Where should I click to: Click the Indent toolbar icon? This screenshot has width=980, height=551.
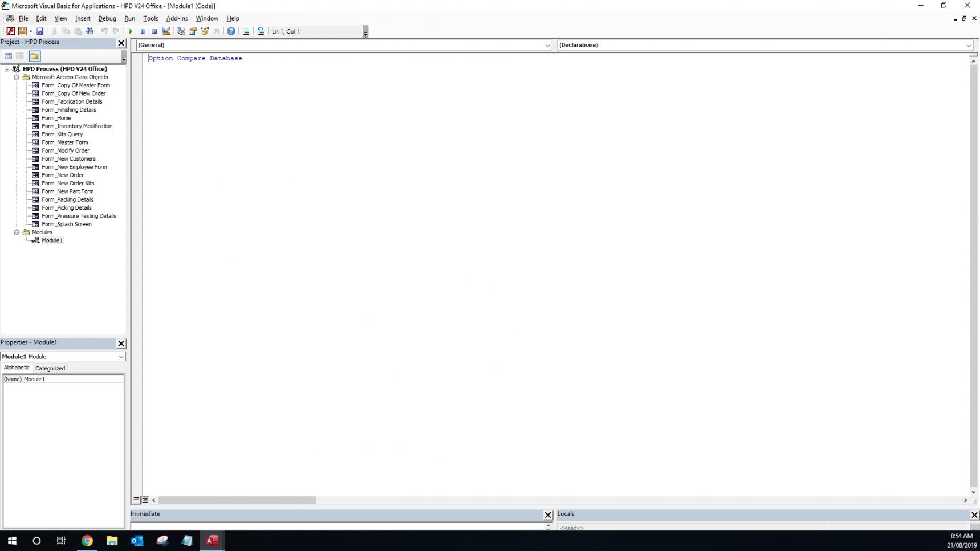click(246, 31)
